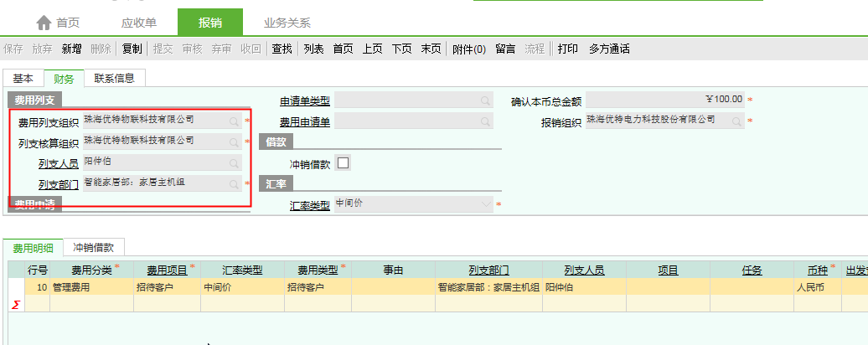
Task: Open 附件(0) attachments from toolbar
Action: [x=468, y=49]
